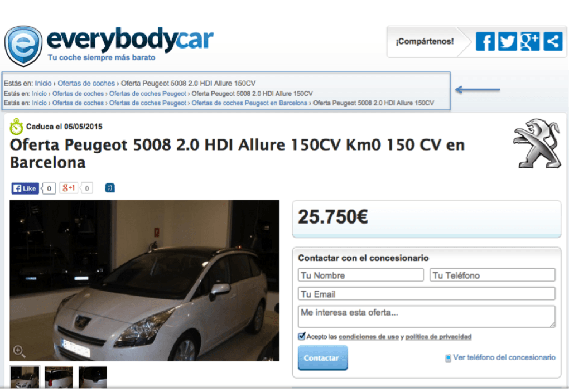This screenshot has height=392, width=569.
Task: Open Facebook share icon in Compártenos bar
Action: 485,40
